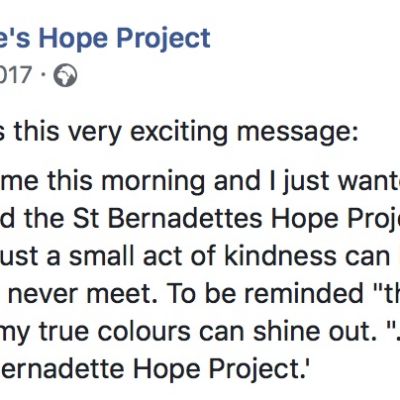Click "ernadette" in the last line

pos(63,369)
